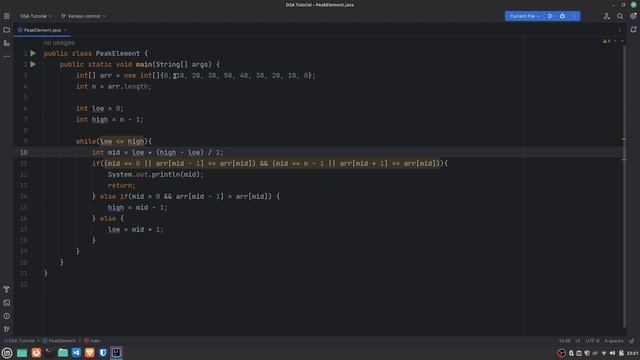Open Notifications bell on right sidebar

click(x=633, y=30)
